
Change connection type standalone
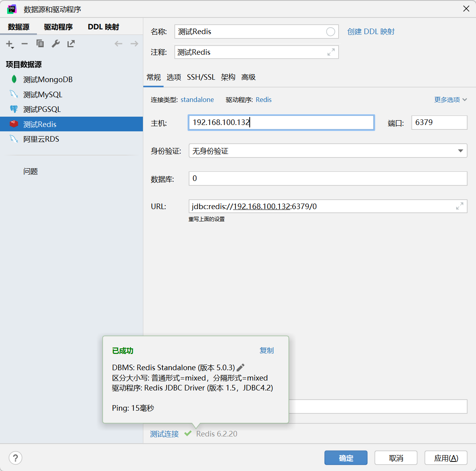pos(197,100)
